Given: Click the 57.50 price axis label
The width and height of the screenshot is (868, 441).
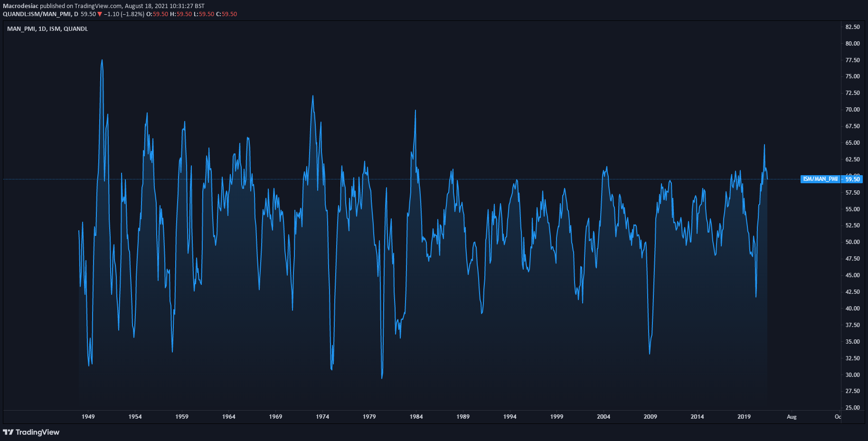Looking at the screenshot, I should pyautogui.click(x=852, y=193).
